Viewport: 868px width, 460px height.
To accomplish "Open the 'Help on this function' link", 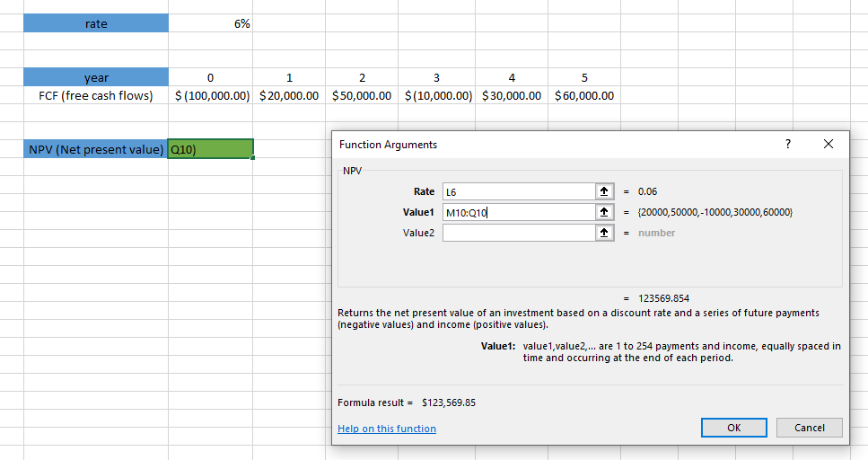I will [387, 429].
